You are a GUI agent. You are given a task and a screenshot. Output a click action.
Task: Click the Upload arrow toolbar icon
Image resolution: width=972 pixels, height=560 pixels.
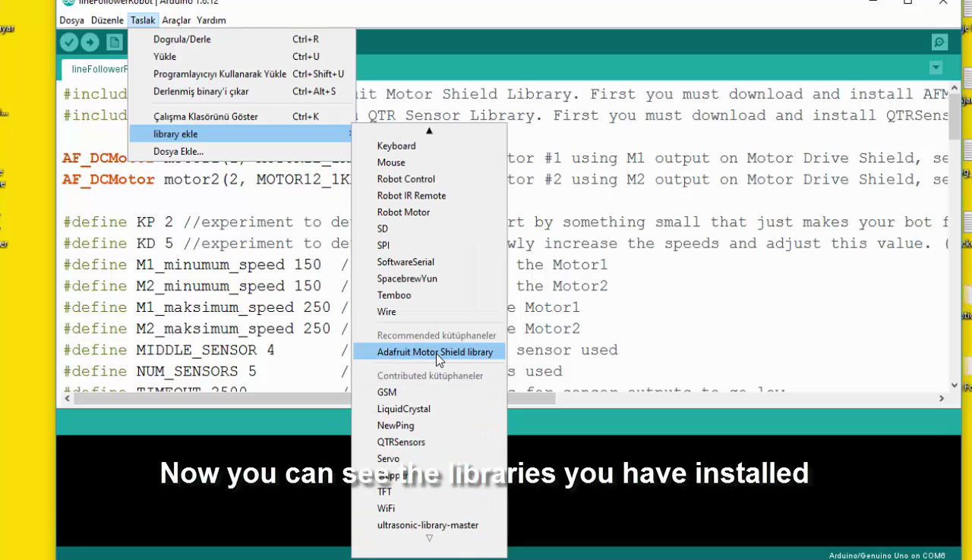(90, 42)
